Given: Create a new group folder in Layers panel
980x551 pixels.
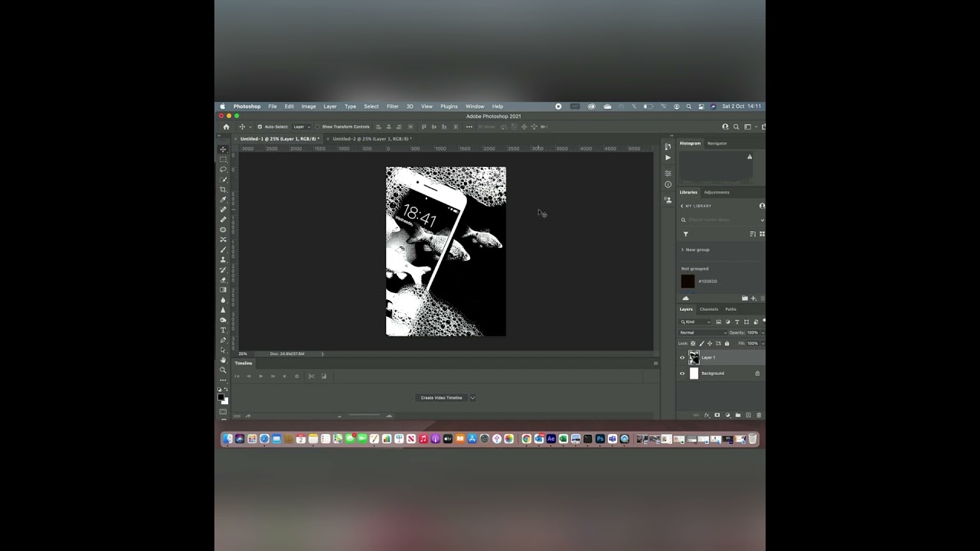Looking at the screenshot, I should click(x=738, y=415).
